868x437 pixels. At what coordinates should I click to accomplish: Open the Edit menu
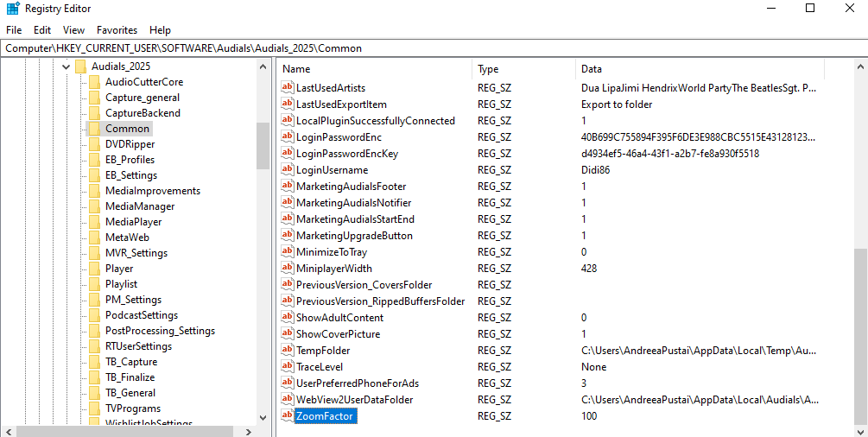click(42, 30)
